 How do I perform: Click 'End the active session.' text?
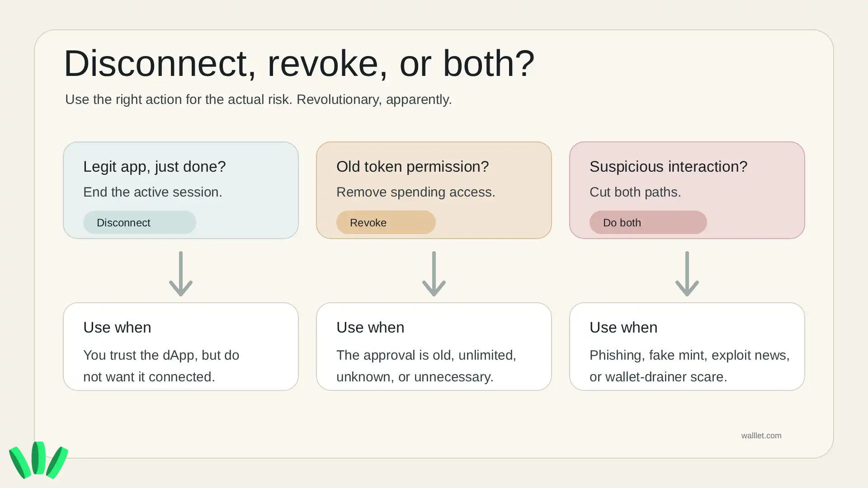click(x=152, y=192)
